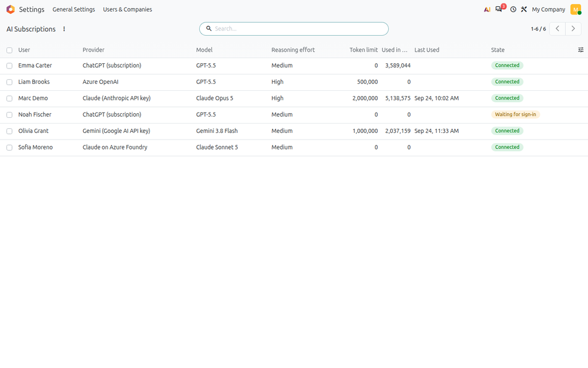
Task: Select the Sofia Moreno row checkbox
Action: [x=9, y=148]
